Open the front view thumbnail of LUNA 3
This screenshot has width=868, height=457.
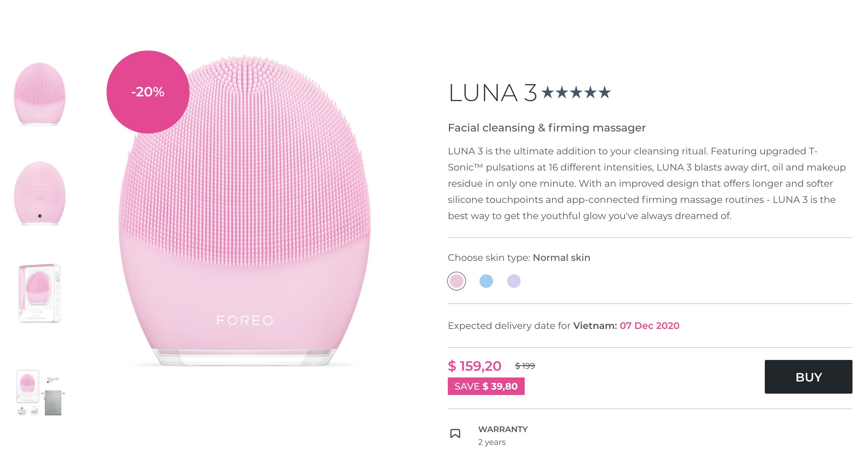pos(39,94)
